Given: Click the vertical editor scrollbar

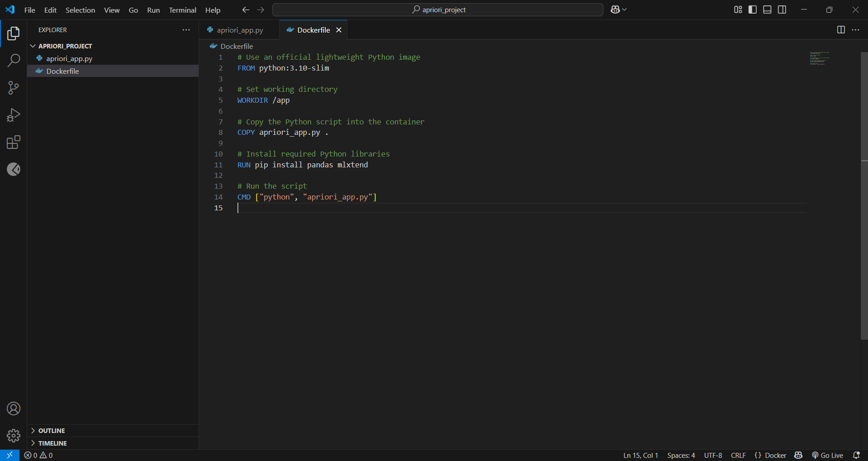Looking at the screenshot, I should (x=864, y=196).
